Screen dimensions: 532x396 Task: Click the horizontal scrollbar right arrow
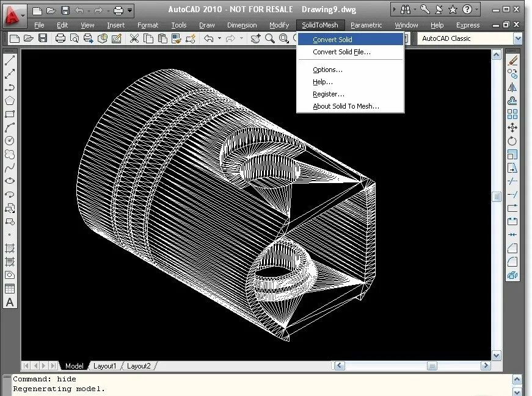point(486,365)
